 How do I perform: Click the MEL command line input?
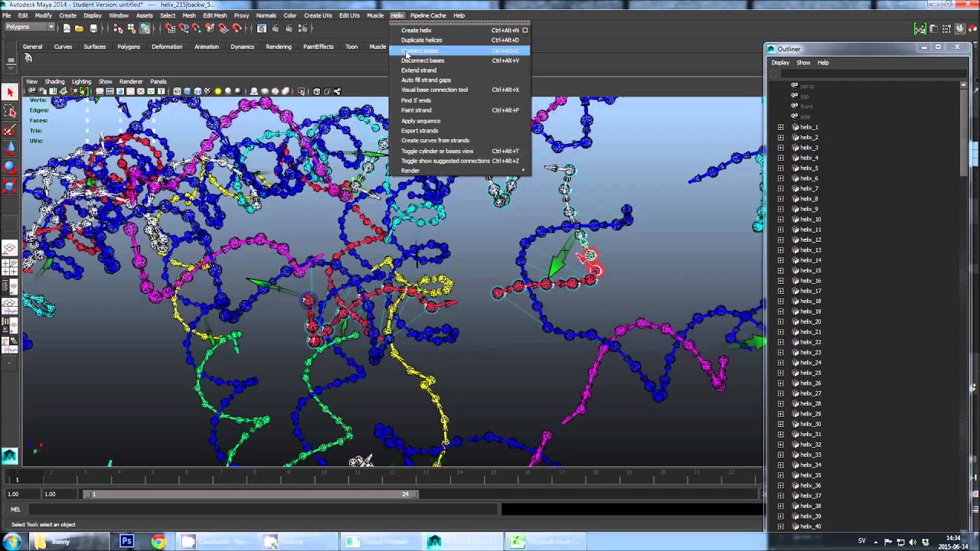264,509
